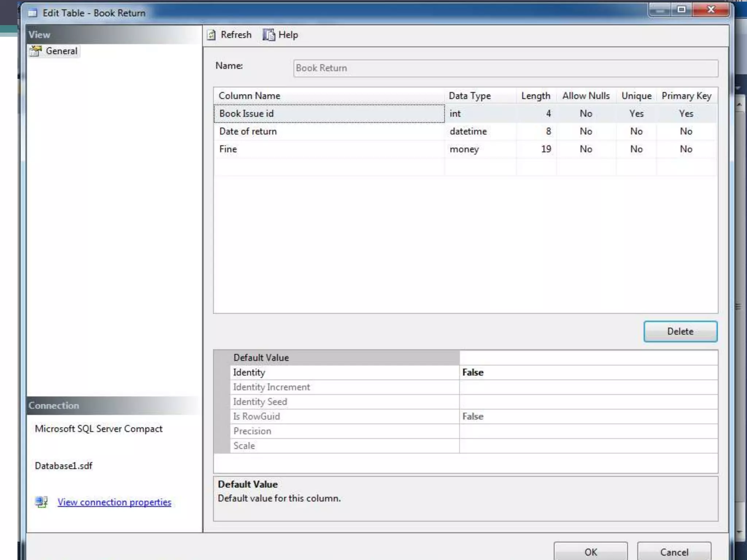Click the Primary Key column header
747x560 pixels.
[x=686, y=96]
